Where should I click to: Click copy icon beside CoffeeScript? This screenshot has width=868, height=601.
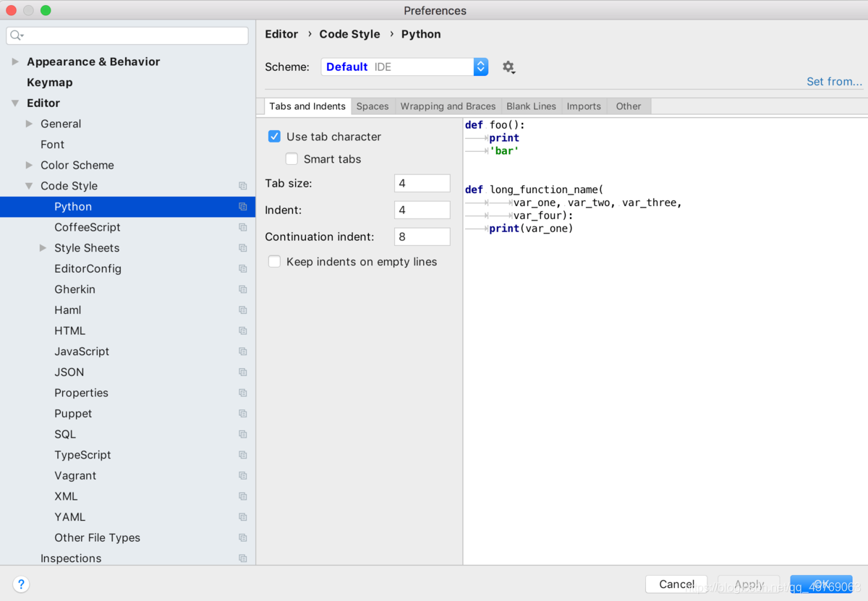point(243,227)
